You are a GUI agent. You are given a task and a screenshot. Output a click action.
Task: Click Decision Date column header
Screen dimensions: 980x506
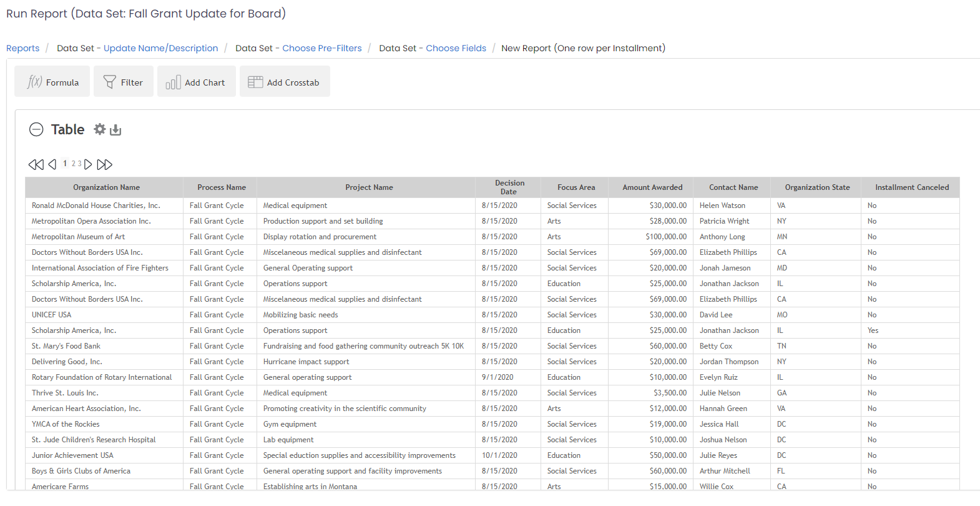click(508, 187)
